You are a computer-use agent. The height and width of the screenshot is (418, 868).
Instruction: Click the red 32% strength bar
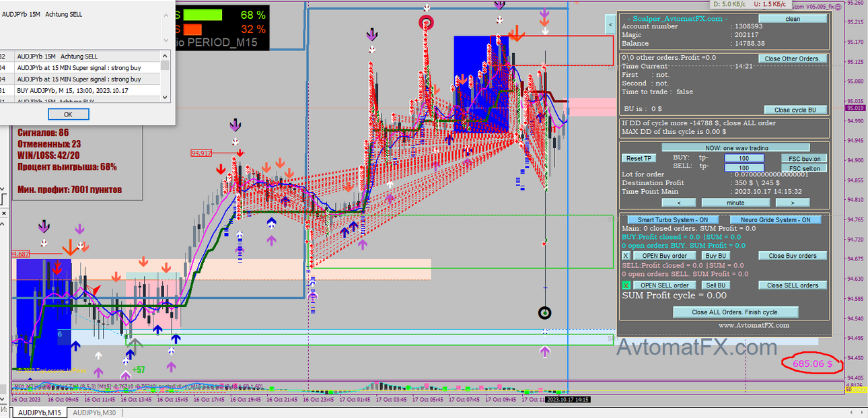click(192, 30)
